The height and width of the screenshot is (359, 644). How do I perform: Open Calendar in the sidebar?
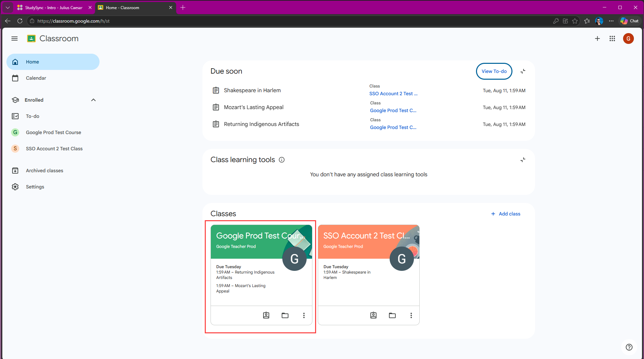53,78
